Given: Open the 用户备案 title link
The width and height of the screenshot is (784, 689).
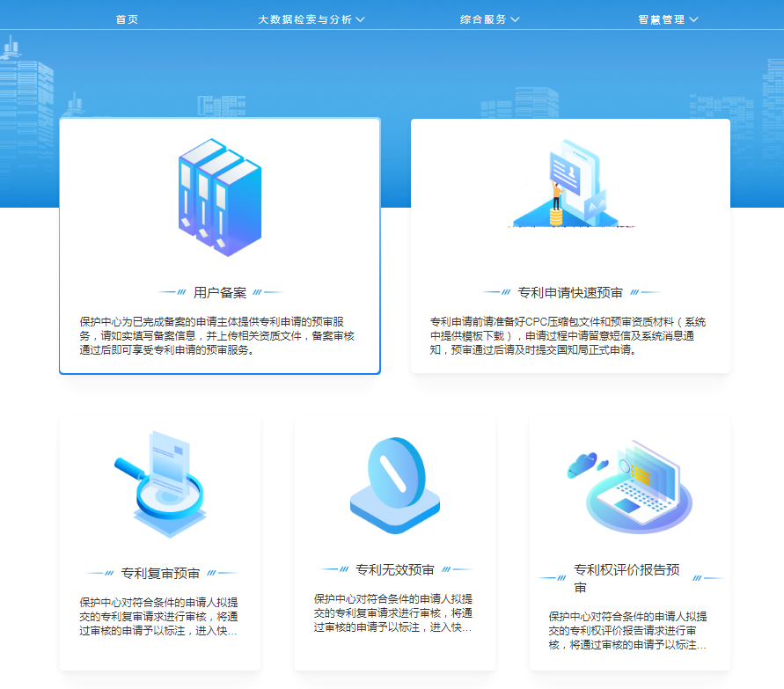Looking at the screenshot, I should coord(220,292).
